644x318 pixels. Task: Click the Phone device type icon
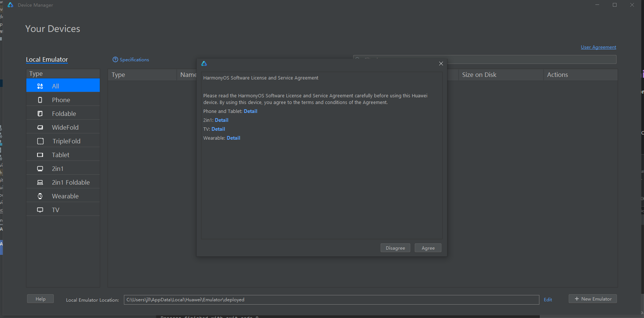pos(40,100)
